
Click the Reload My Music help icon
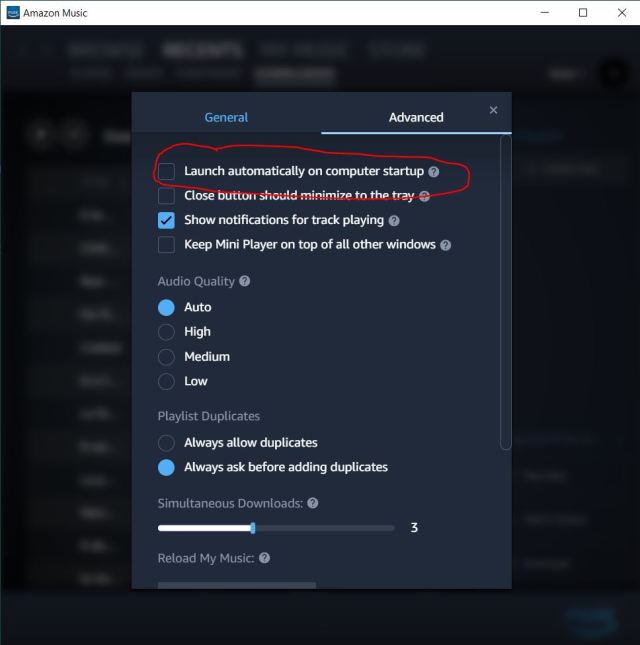(x=264, y=558)
